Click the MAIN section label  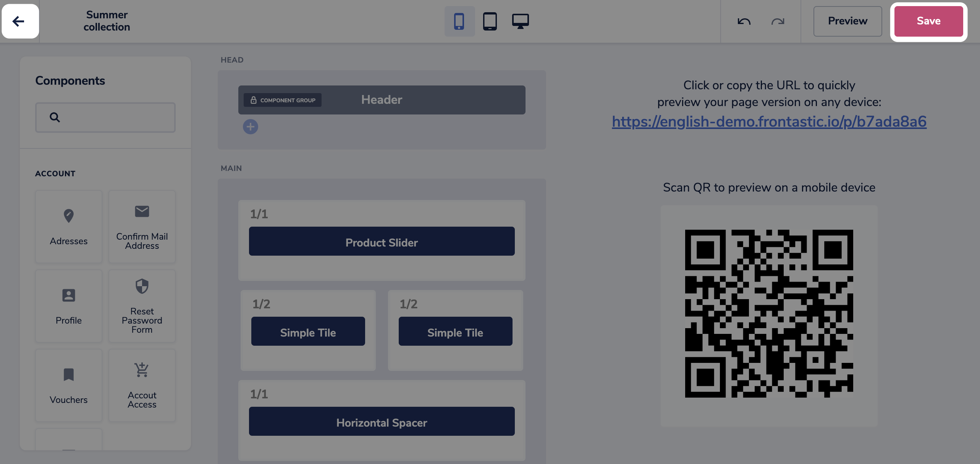[231, 168]
